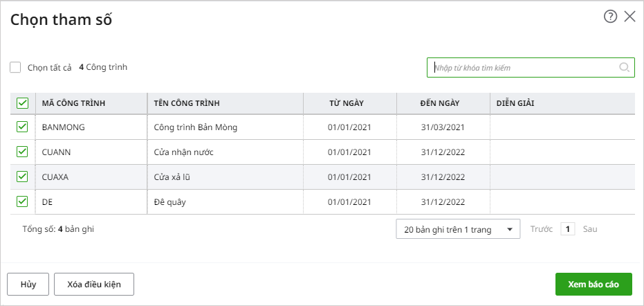Sort by the Mã công trình column header
Image resolution: width=644 pixels, height=306 pixels.
pos(73,103)
